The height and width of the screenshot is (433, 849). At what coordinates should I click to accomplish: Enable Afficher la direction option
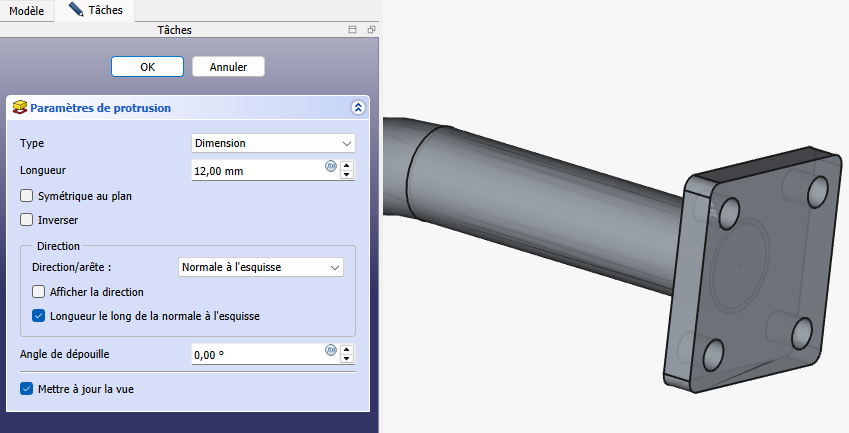tap(39, 292)
